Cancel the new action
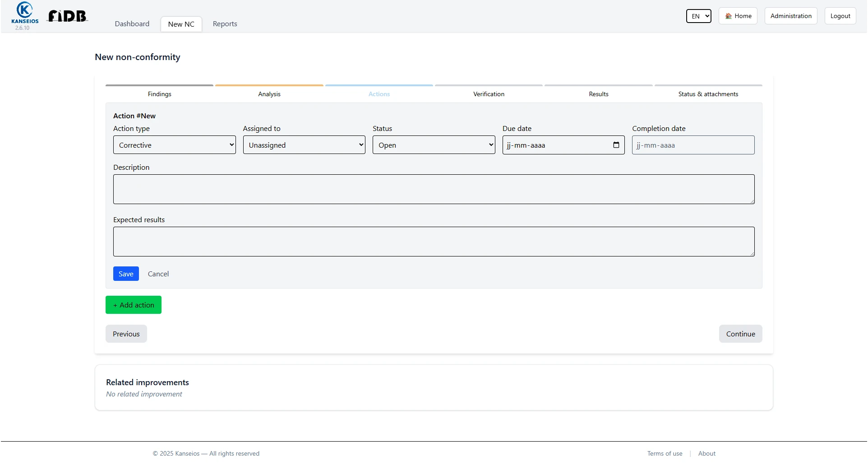This screenshot has height=466, width=868. pos(158,274)
